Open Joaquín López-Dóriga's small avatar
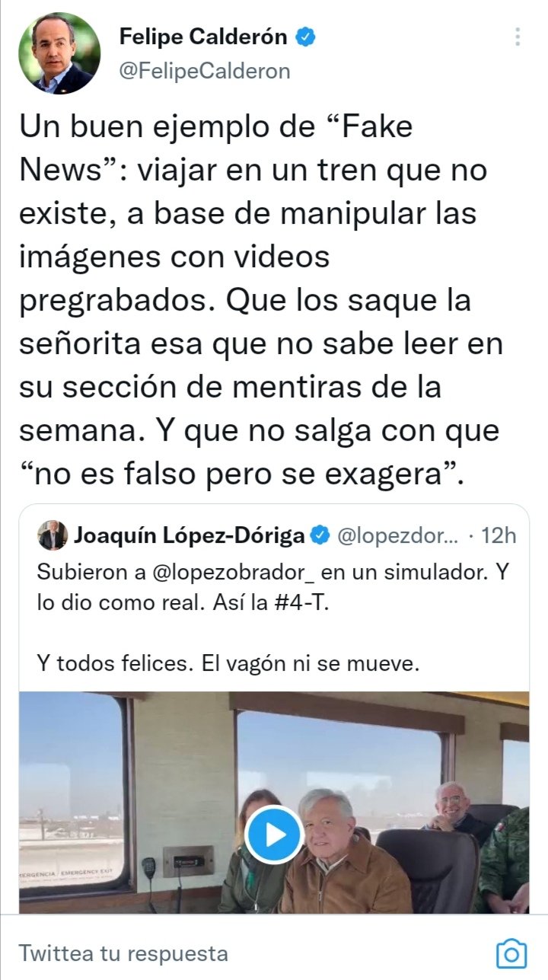Image resolution: width=548 pixels, height=980 pixels. tap(52, 535)
